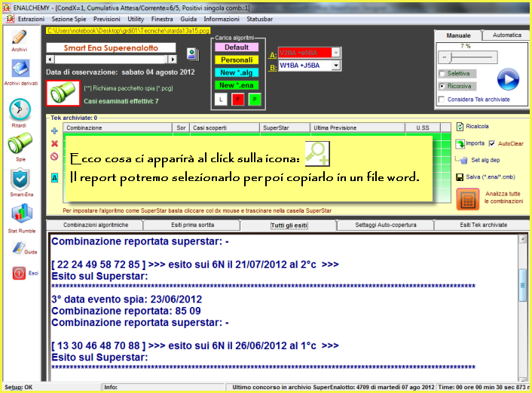
Task: Switch to Tutti gli esiti tab
Action: 289,226
